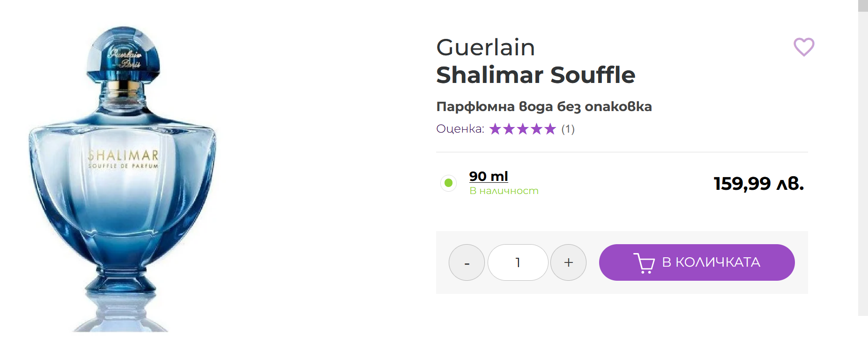Click the green В наличност availability text

504,191
